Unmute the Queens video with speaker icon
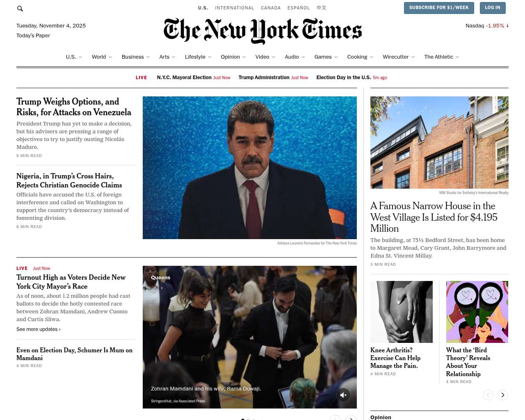Viewport: 525px width, 420px height. tap(343, 395)
